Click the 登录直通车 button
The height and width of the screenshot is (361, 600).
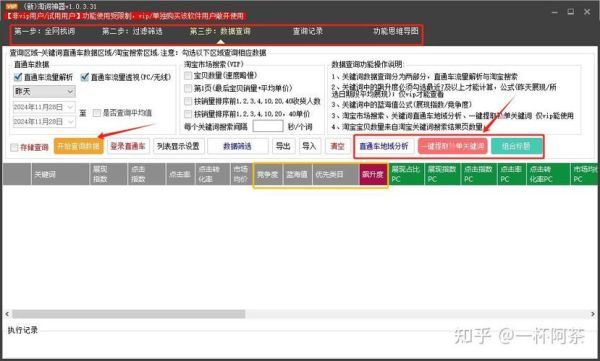click(x=128, y=146)
